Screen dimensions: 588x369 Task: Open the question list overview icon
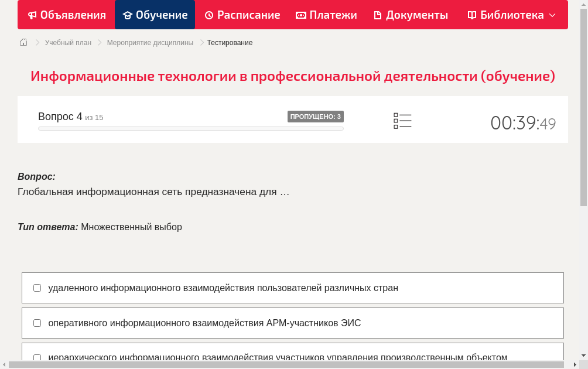pyautogui.click(x=402, y=119)
